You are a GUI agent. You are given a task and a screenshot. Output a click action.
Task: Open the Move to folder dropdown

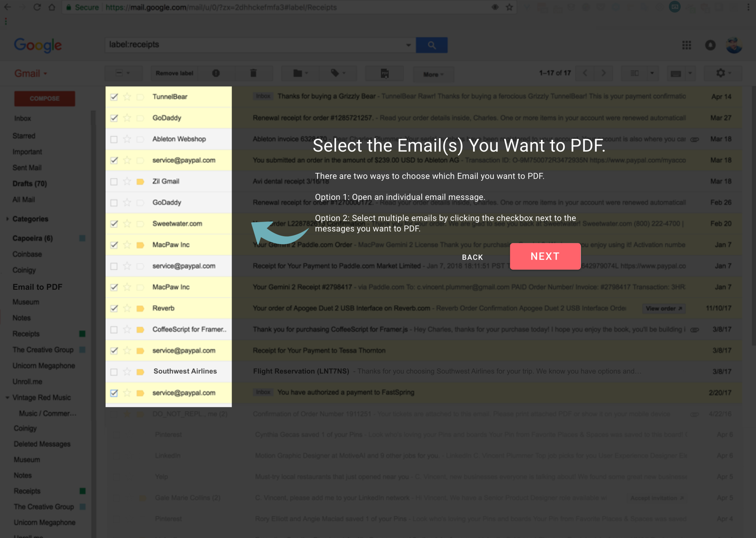(300, 73)
